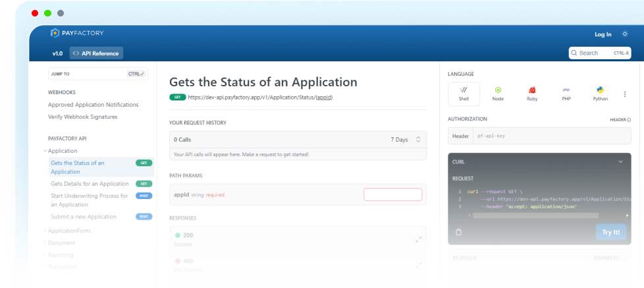The image size is (644, 288).
Task: Toggle the light/dark theme sun icon
Action: click(x=625, y=34)
